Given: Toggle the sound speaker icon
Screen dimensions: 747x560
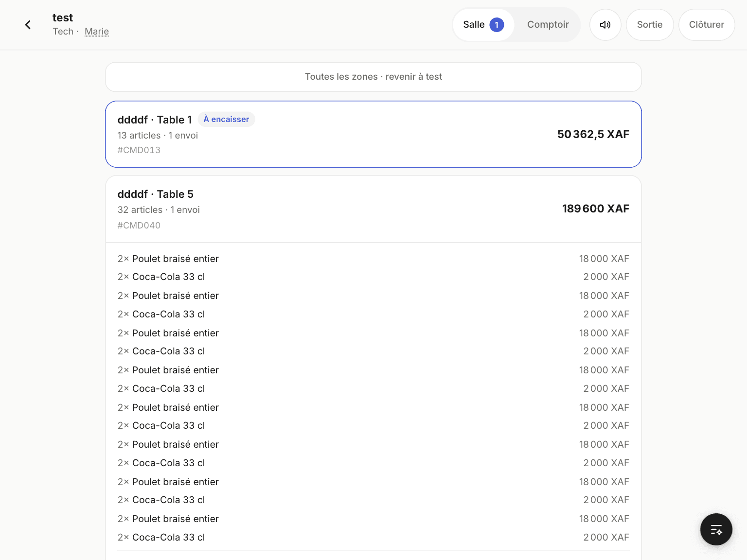Looking at the screenshot, I should 605,25.
